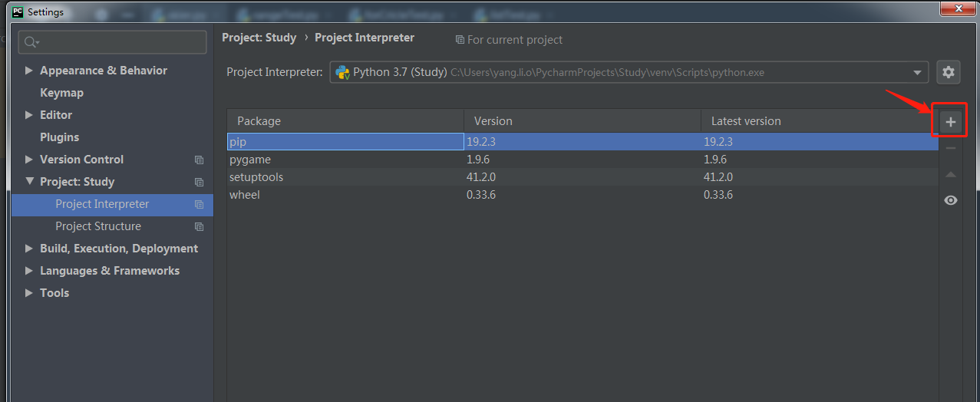Sort by Package column header

point(345,120)
